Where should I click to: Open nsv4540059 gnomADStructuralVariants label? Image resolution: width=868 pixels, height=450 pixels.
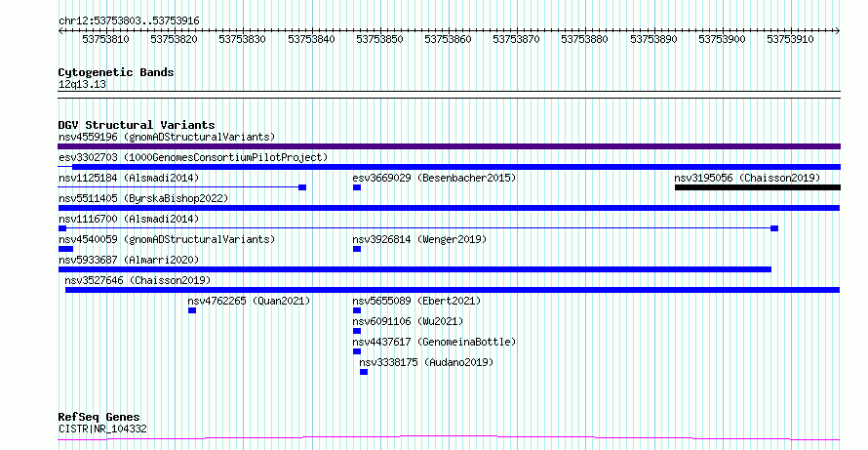point(167,239)
